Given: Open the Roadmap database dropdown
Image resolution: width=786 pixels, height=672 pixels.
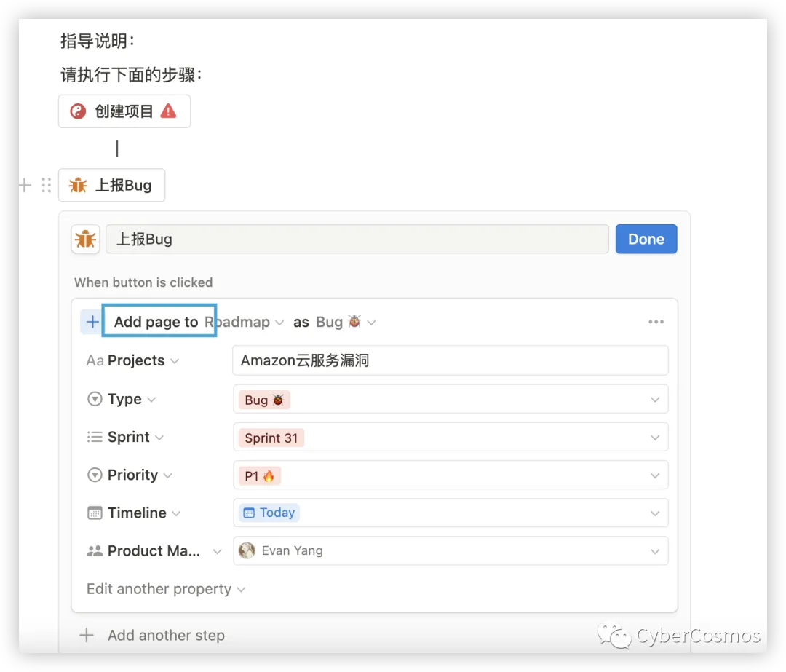Looking at the screenshot, I should [x=244, y=323].
